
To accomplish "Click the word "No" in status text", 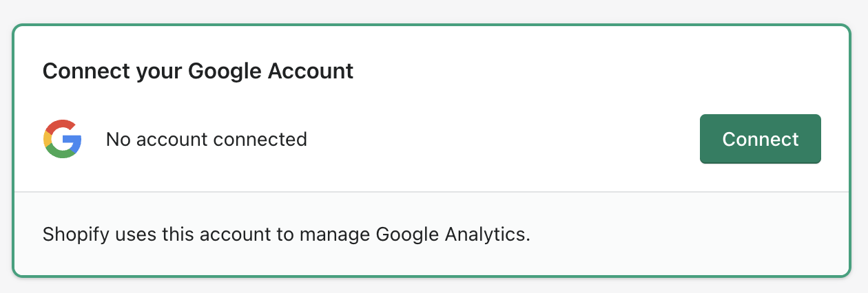I will 118,140.
